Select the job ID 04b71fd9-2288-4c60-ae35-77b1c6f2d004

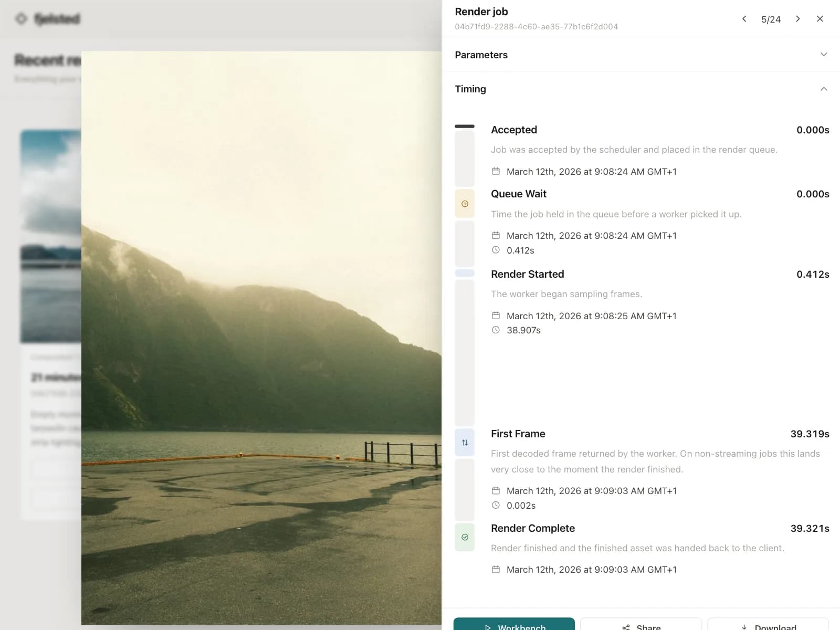tap(536, 27)
